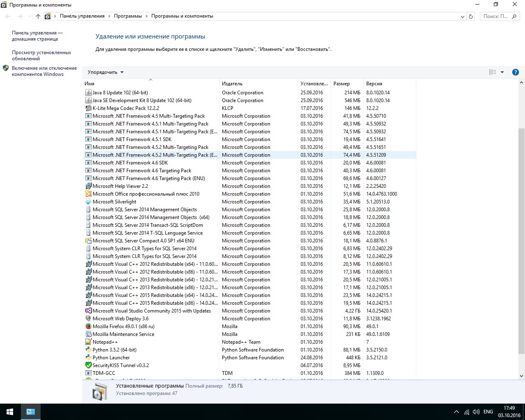Click the search box in Programs window
The height and width of the screenshot is (420, 525).
[500, 16]
